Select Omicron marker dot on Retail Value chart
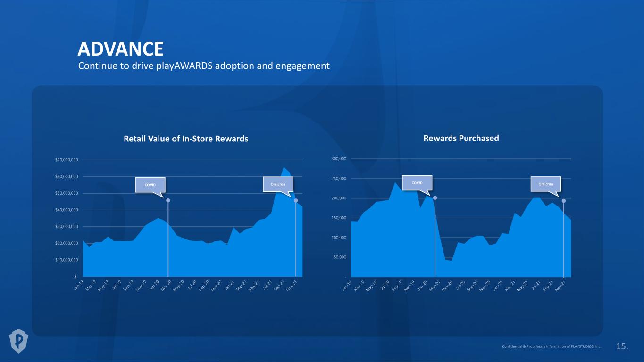The image size is (644, 362). [296, 201]
